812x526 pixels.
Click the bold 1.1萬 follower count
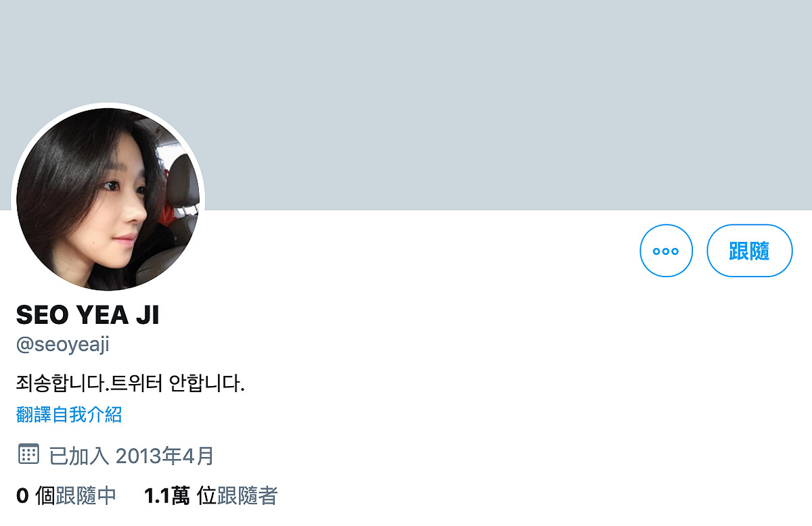point(167,496)
